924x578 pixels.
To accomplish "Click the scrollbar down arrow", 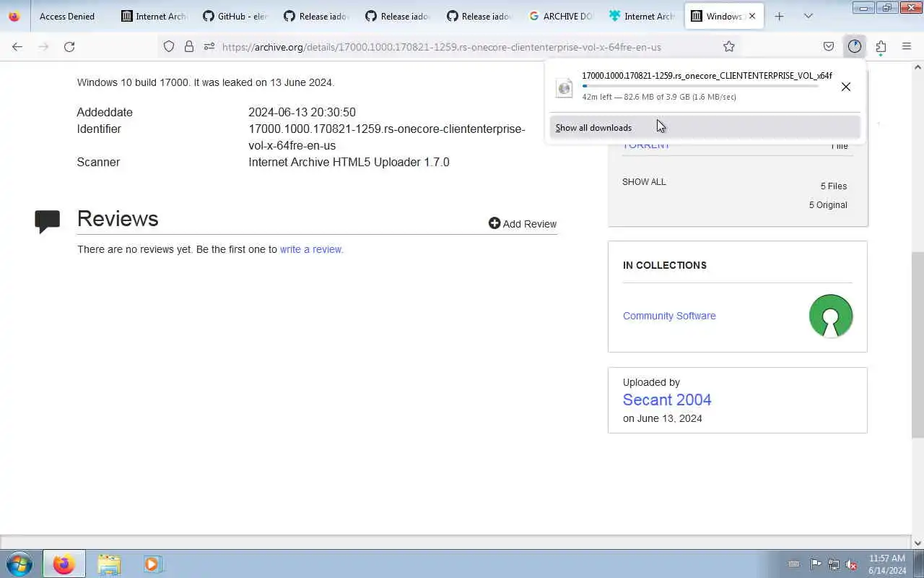I will coord(918,543).
